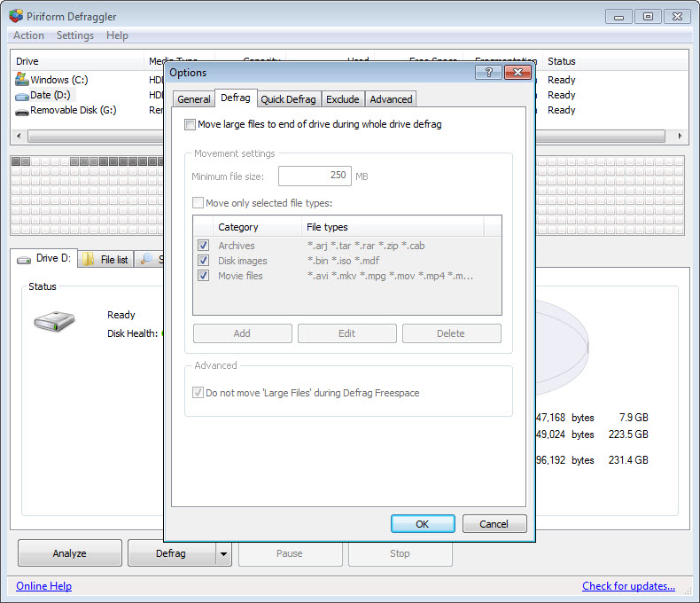Toggle Do not move 'Large Files' checkbox

pyautogui.click(x=198, y=393)
